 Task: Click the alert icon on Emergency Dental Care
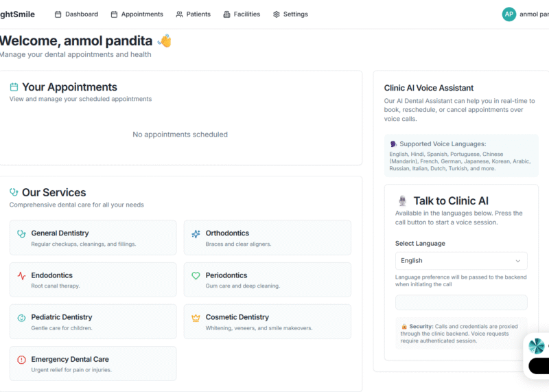[21, 360]
